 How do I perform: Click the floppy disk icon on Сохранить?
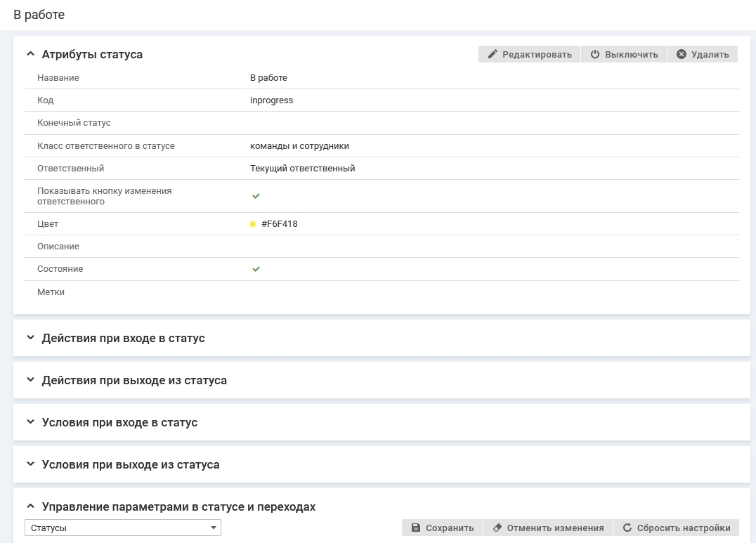[416, 528]
